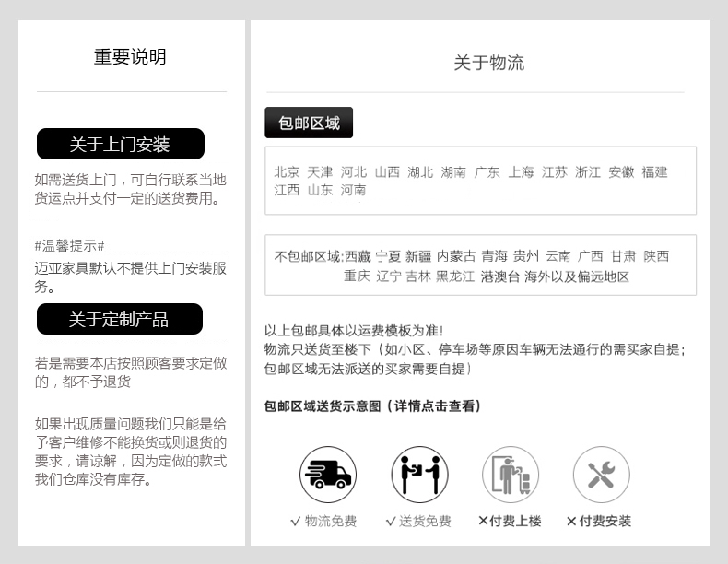
Task: Select 山东 in free shipping list
Action: 321,190
